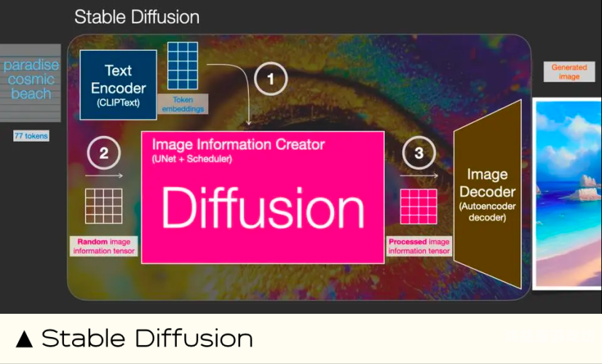
Task: Select the random image tensor grid icon
Action: pos(103,206)
